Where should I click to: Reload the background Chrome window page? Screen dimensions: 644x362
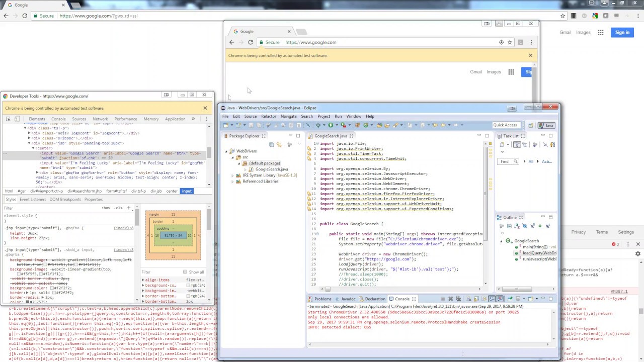[x=24, y=16]
